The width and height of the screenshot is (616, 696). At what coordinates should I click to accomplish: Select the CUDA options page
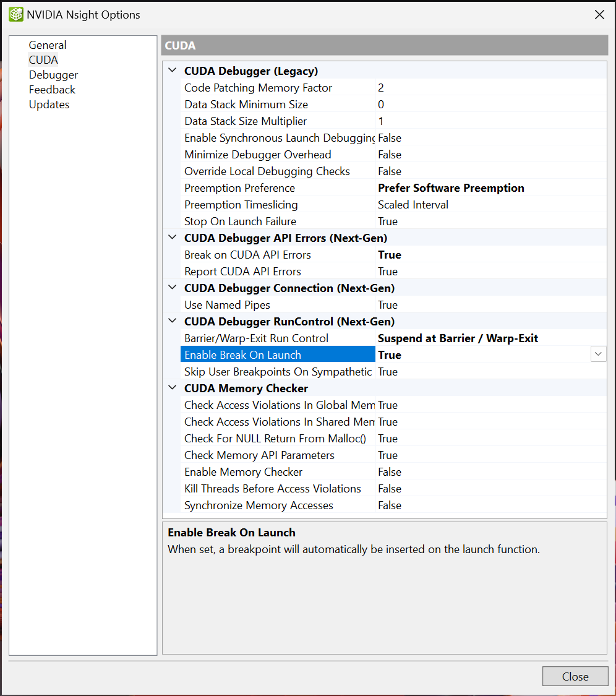click(43, 60)
